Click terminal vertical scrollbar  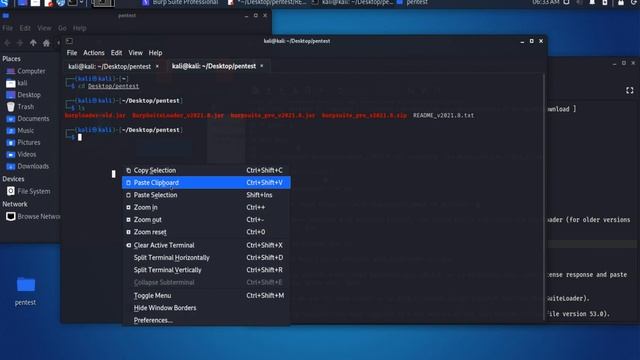[544, 196]
